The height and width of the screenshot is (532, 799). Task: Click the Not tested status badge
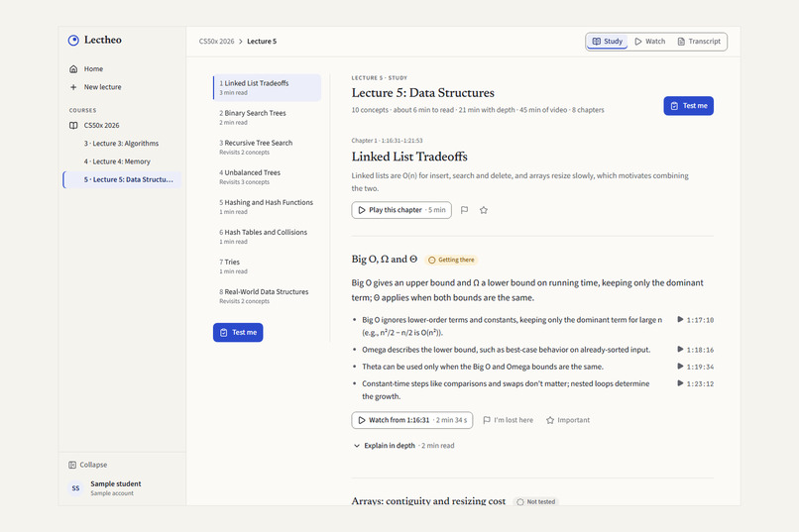(x=536, y=502)
